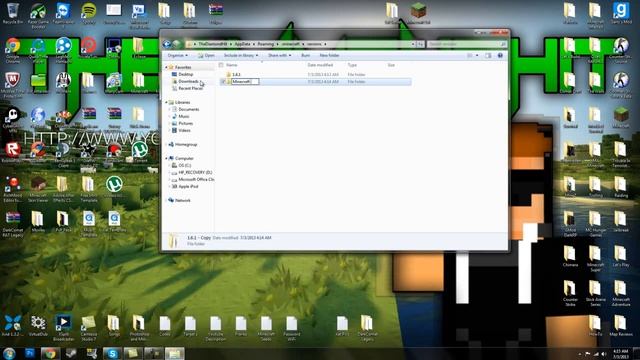Click the VirtualDub gear desktop icon
Screen dimensions: 640x360
point(38,325)
